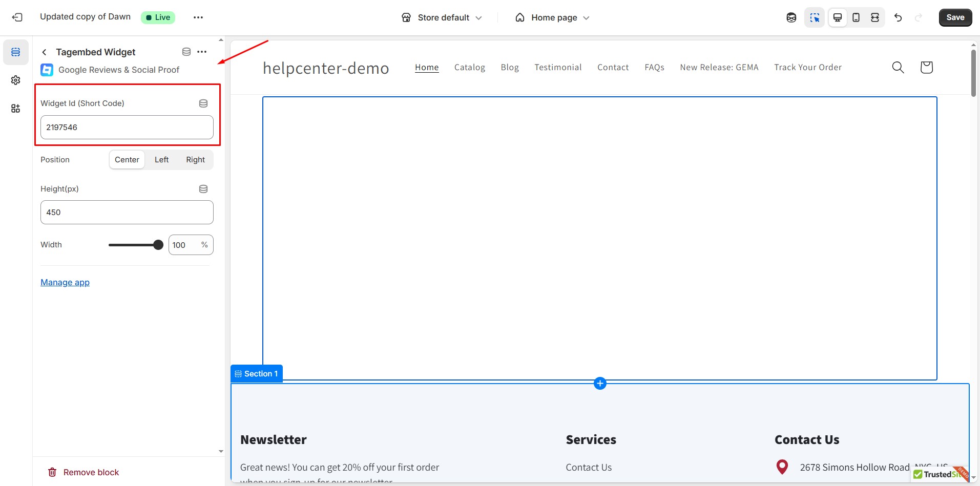
Task: Go to the Testimonial page tab
Action: [x=558, y=67]
